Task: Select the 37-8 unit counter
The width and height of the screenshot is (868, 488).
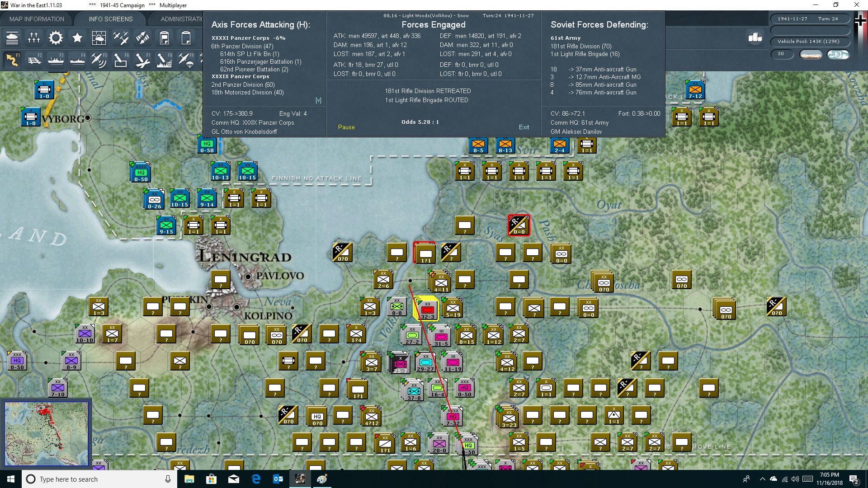Action: tap(414, 391)
